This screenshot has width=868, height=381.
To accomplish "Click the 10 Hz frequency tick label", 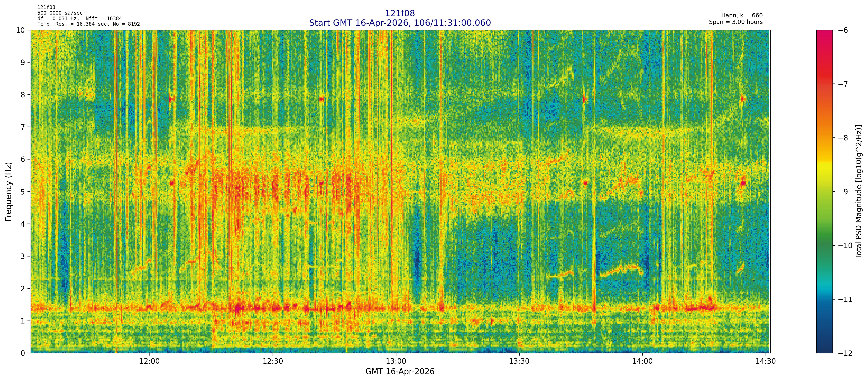I will pos(21,30).
